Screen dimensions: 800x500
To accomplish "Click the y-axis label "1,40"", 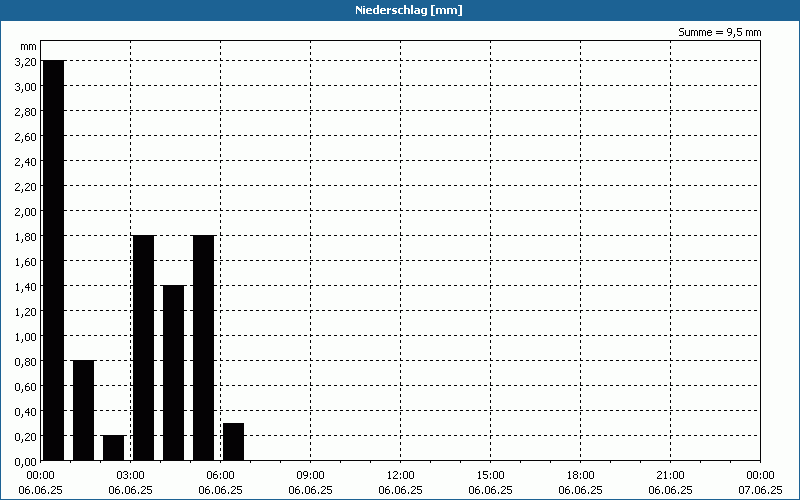I will point(26,287).
